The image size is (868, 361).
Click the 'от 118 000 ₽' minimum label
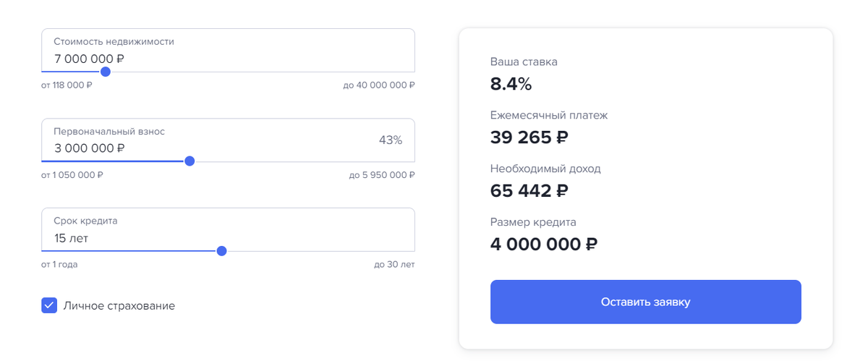[67, 85]
